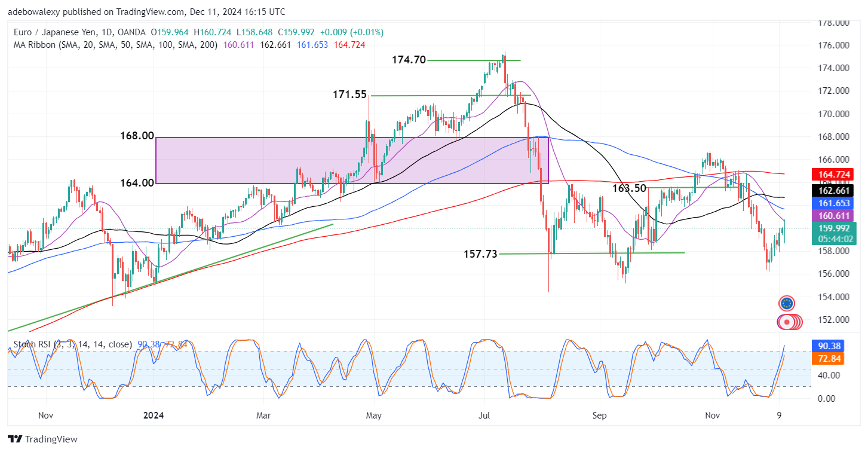This screenshot has width=868, height=452.
Task: Click the red Japan flag event icon
Action: (x=787, y=322)
